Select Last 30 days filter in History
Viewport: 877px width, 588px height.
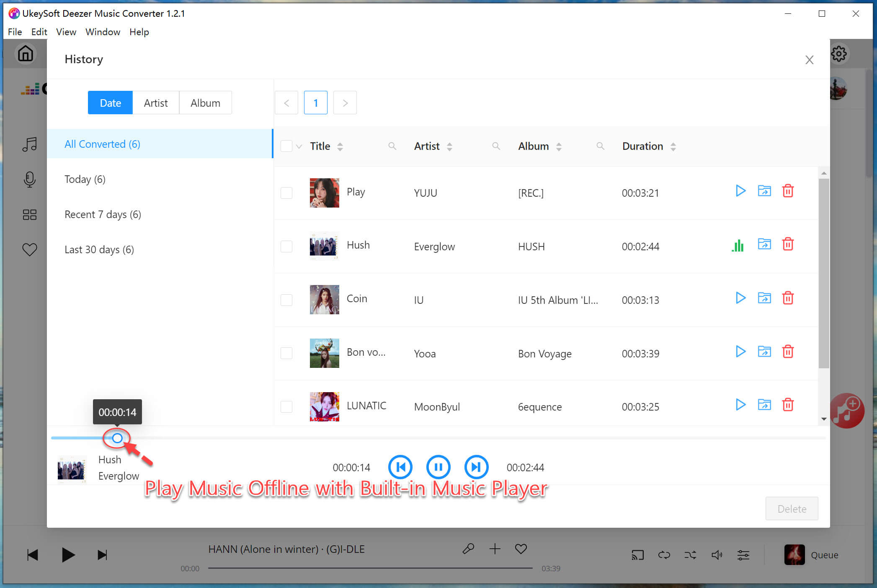pyautogui.click(x=99, y=249)
